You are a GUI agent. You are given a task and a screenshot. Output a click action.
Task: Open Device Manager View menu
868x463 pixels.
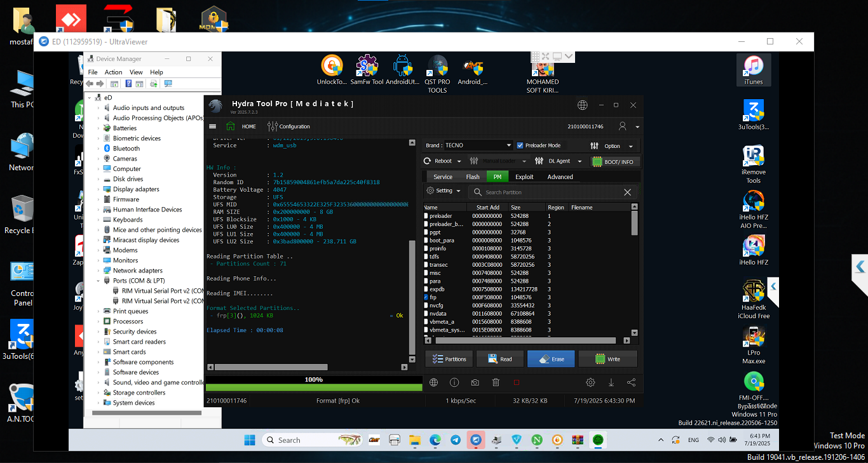pyautogui.click(x=136, y=72)
